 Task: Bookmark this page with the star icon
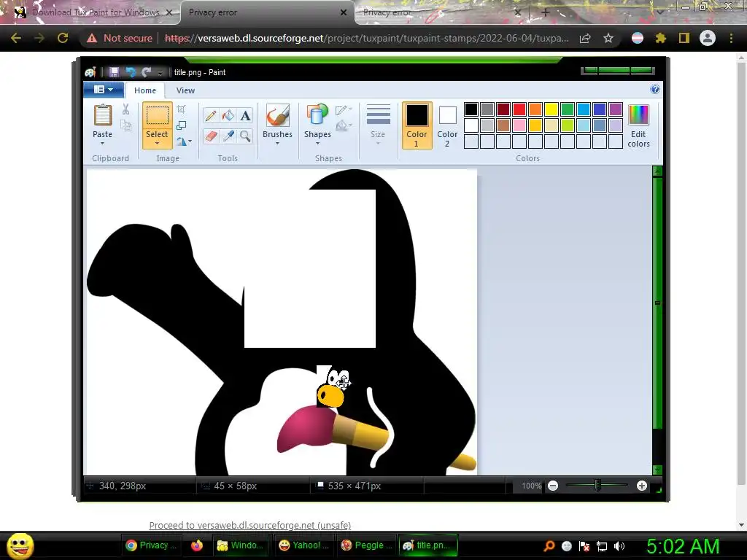(x=608, y=38)
